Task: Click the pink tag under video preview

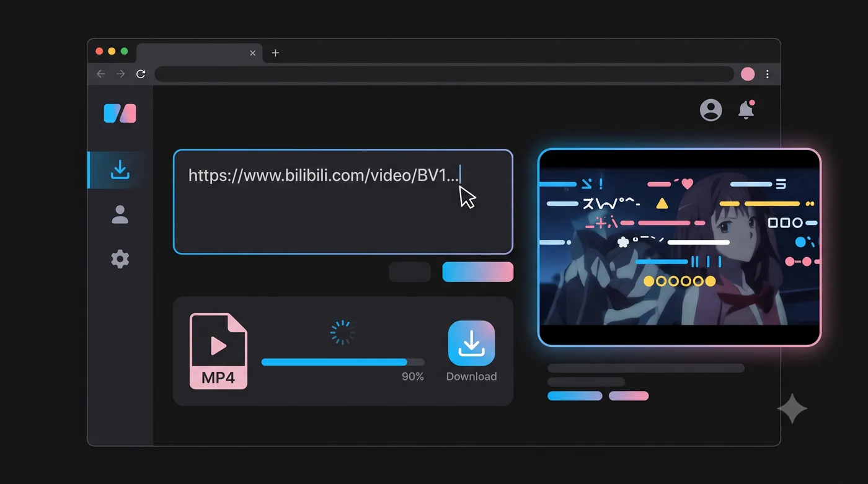Action: click(x=629, y=396)
